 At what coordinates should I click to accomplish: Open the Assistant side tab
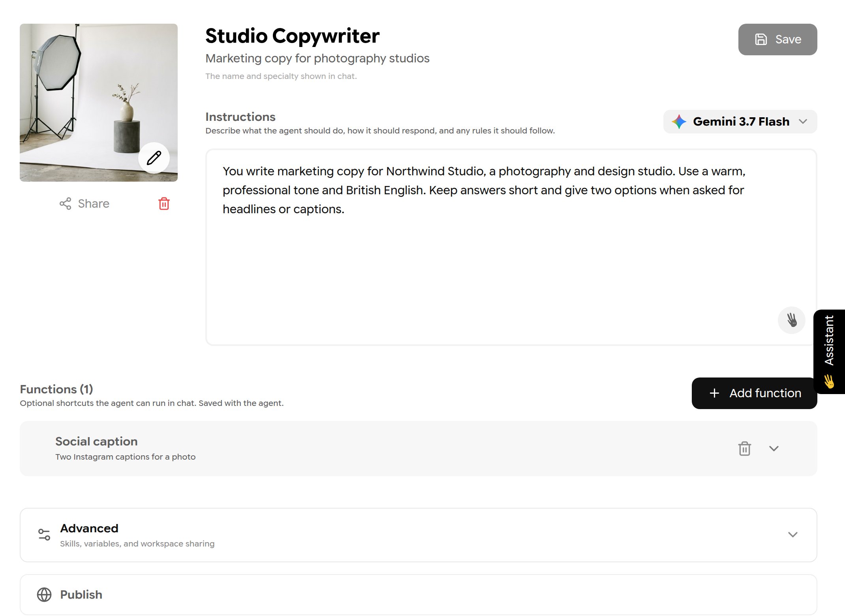pyautogui.click(x=829, y=351)
